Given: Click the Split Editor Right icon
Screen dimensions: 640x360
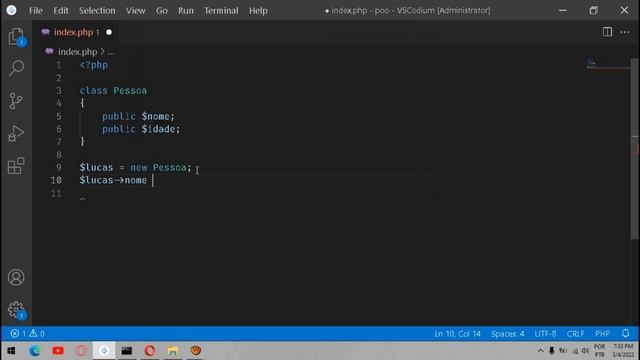Looking at the screenshot, I should [x=607, y=32].
